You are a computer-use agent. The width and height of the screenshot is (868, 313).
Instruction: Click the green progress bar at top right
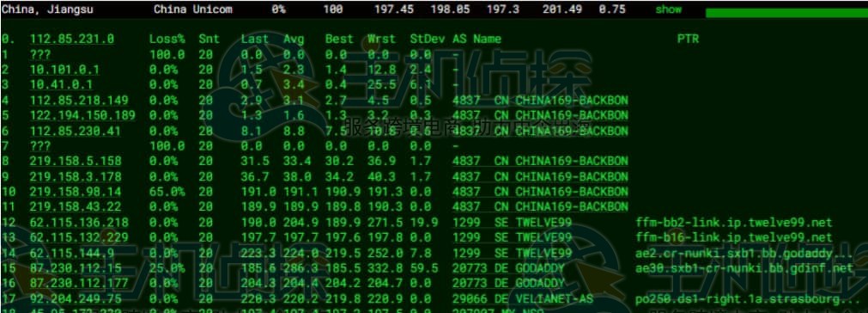(786, 13)
